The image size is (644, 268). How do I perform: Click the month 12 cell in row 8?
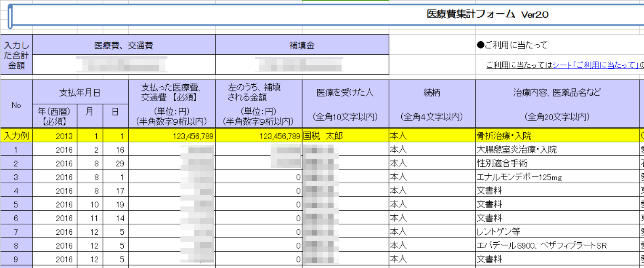89,245
